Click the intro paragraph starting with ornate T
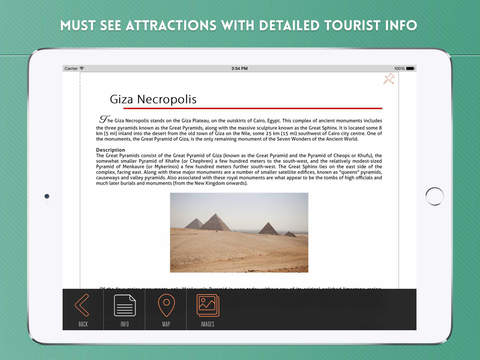The image size is (480, 360). (239, 128)
